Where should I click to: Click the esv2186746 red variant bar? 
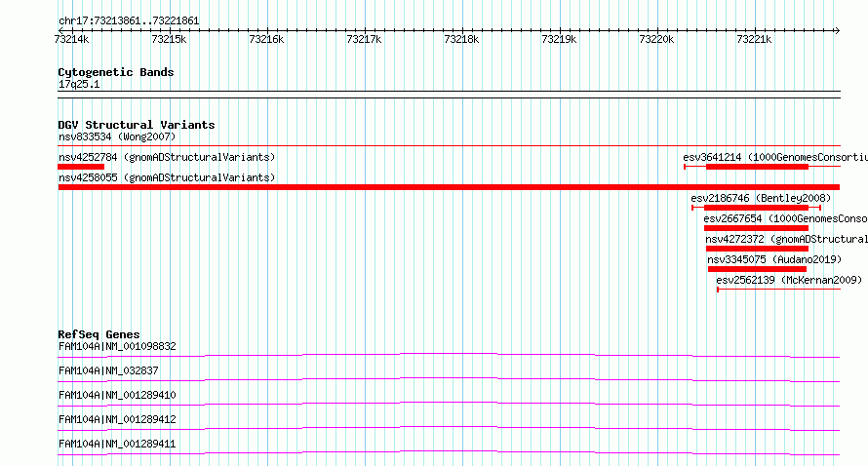pos(756,208)
